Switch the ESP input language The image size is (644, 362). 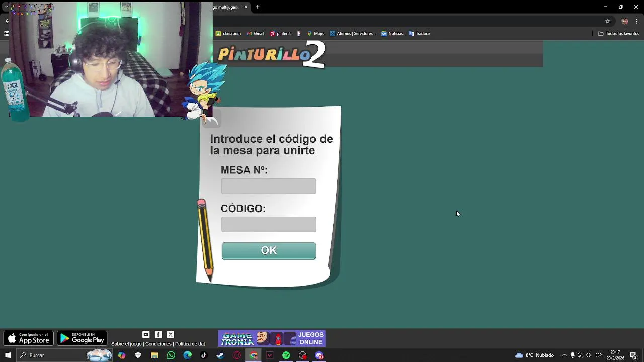click(599, 355)
